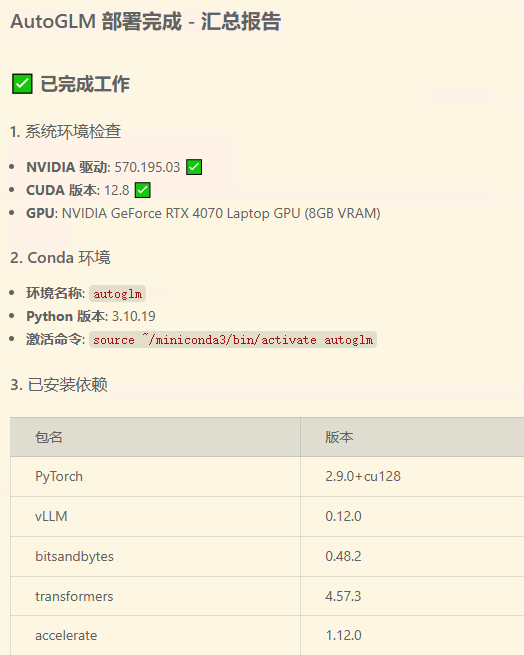Viewport: 524px width, 655px height.
Task: Click the 包名 column header
Action: 155,437
